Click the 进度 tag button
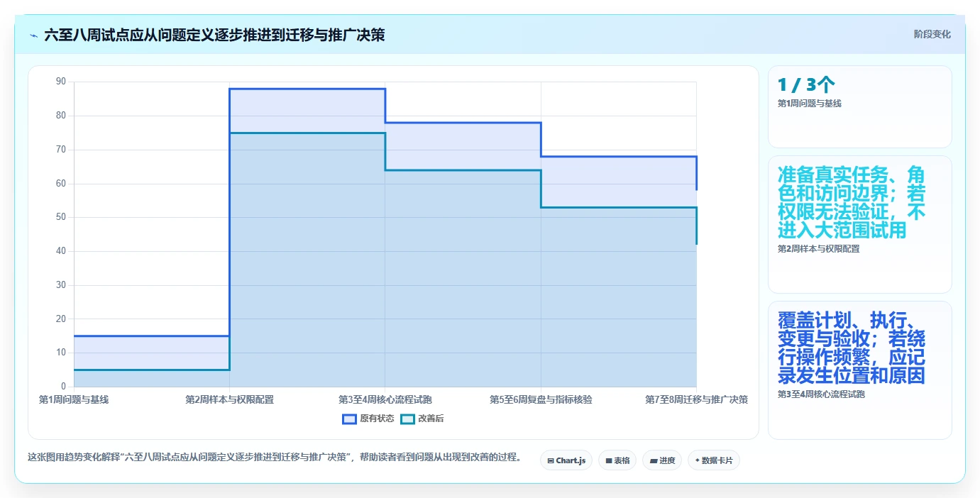The image size is (980, 498). coord(662,460)
